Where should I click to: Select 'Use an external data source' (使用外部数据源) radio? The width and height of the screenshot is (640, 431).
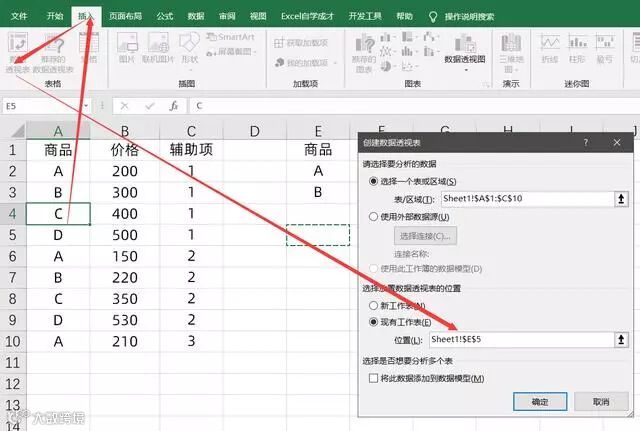(x=373, y=216)
